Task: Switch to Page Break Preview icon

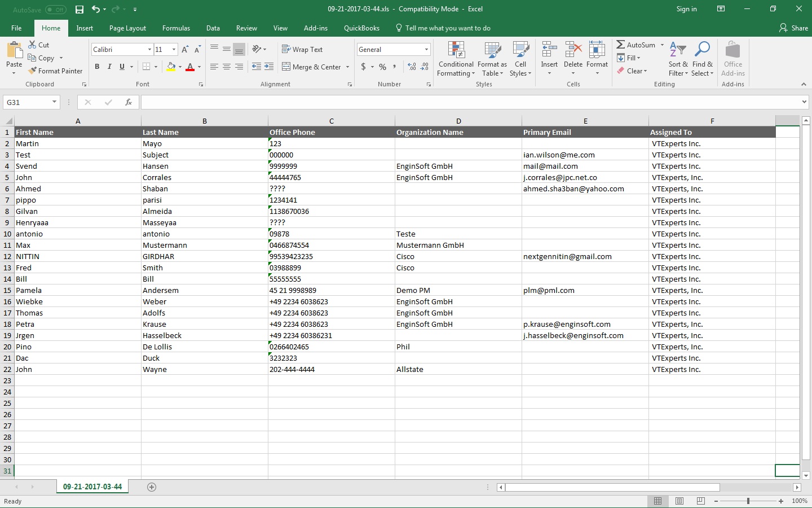Action: point(701,501)
